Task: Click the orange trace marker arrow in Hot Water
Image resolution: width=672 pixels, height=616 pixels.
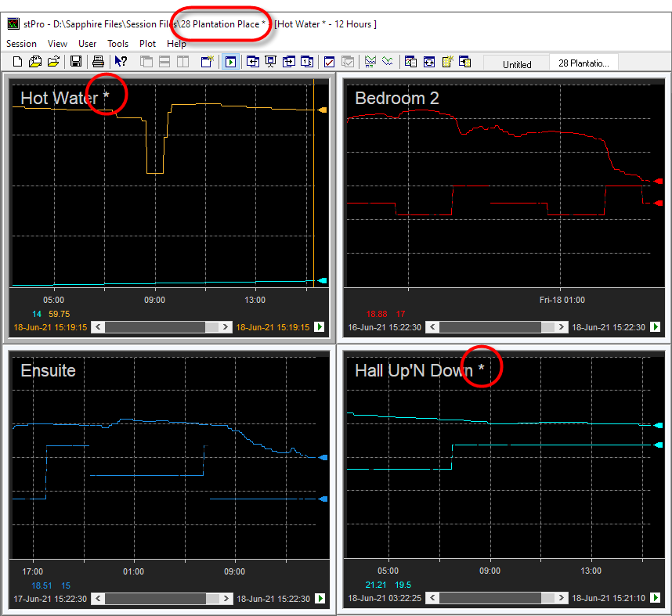Action: (322, 110)
